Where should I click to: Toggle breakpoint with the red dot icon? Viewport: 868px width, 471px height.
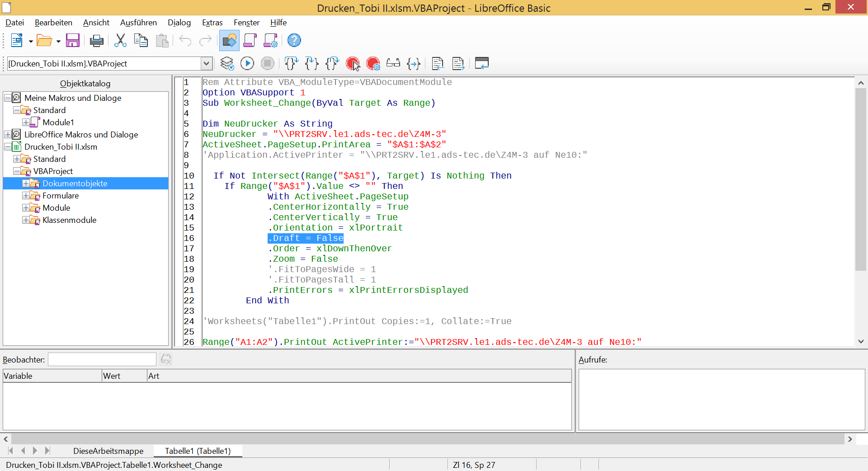[x=353, y=63]
